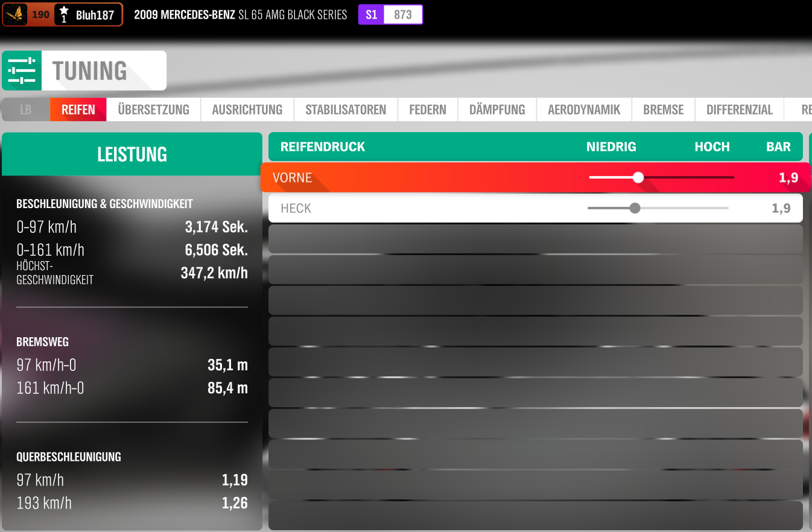
Task: Open the DÄMPFUNG tab
Action: coord(497,110)
